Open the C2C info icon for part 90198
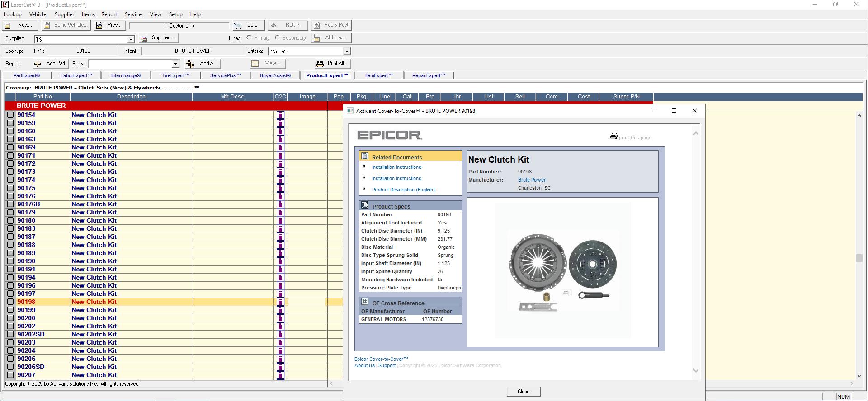 (280, 302)
